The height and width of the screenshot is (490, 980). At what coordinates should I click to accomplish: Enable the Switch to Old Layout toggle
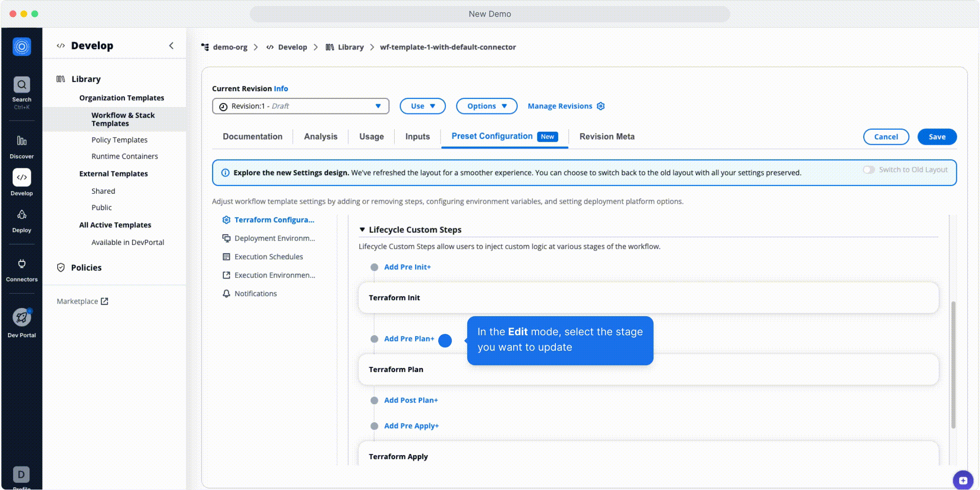pos(869,170)
